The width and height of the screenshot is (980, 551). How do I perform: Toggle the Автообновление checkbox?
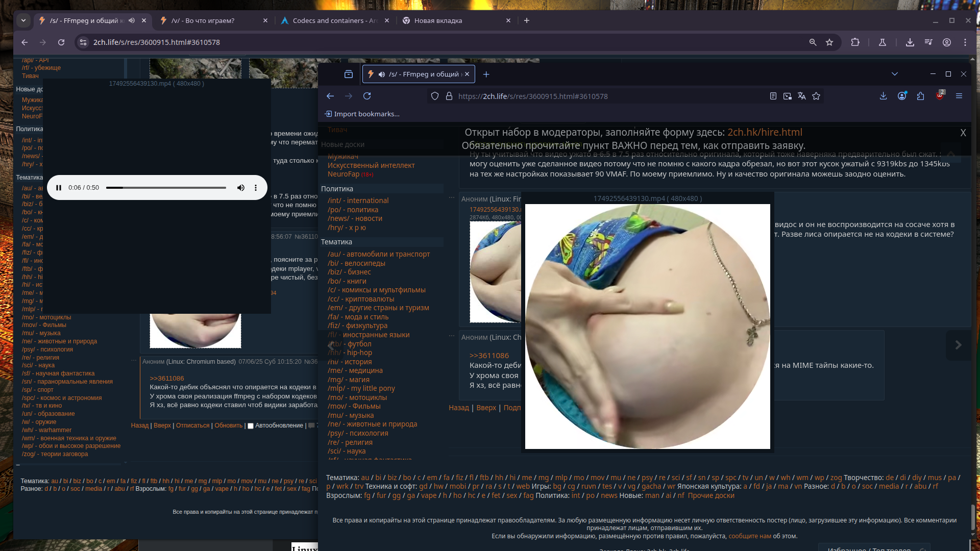tap(251, 426)
